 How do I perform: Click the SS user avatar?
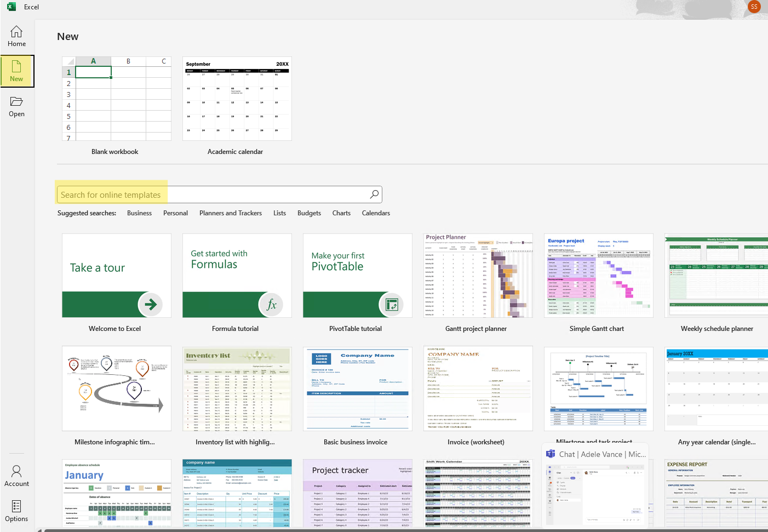754,7
